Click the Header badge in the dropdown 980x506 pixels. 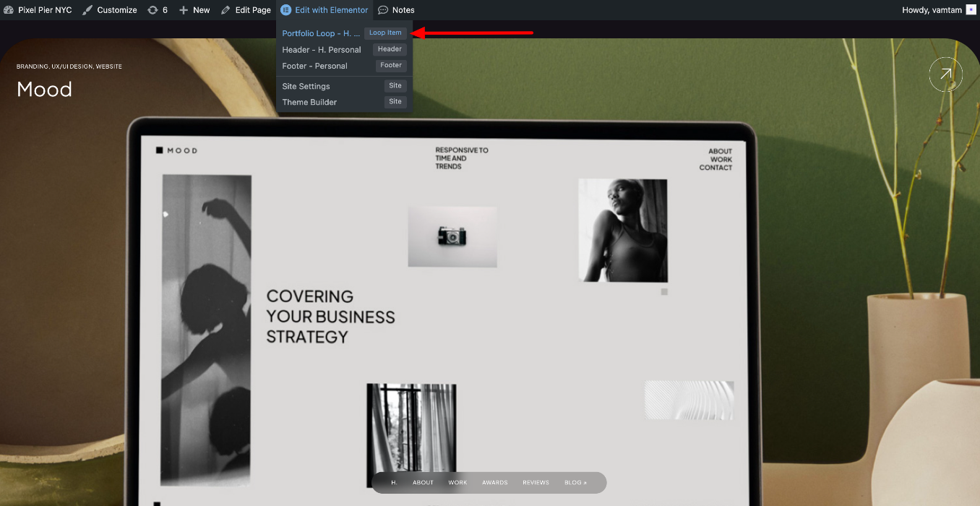pos(390,49)
